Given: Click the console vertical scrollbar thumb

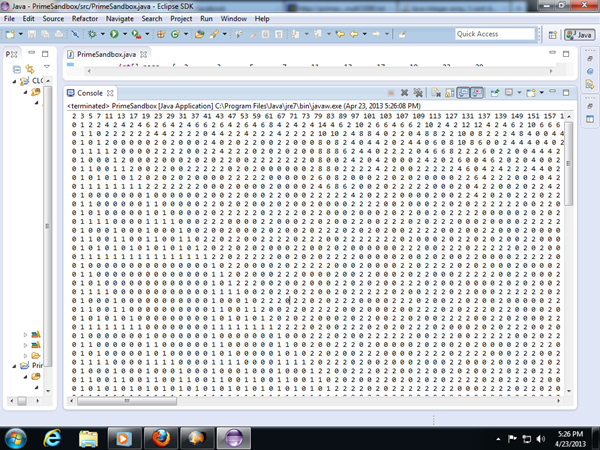Looking at the screenshot, I should [x=569, y=164].
